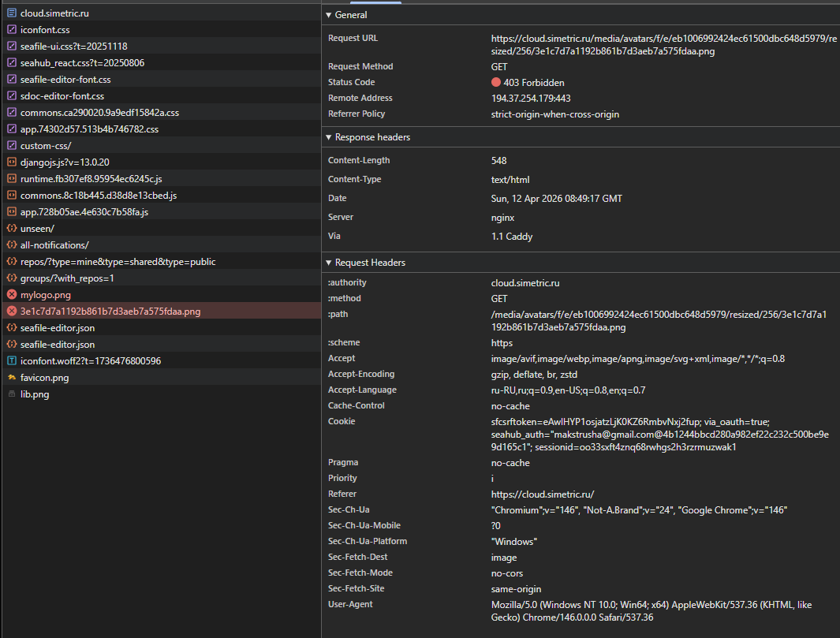This screenshot has height=638, width=840.
Task: Select the failed 3e1c7d7a1192b861b7d3aeb7a575fdaa.png request
Action: coord(110,312)
